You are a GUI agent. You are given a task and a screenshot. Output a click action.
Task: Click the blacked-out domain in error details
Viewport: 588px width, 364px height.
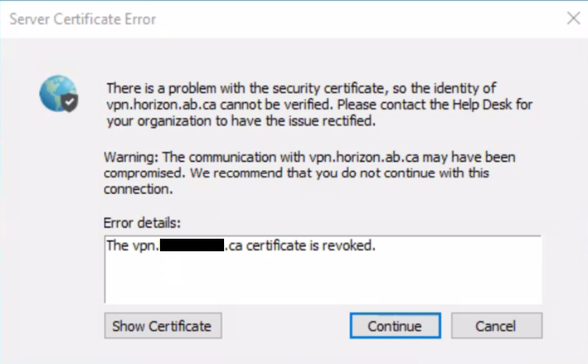(x=191, y=246)
